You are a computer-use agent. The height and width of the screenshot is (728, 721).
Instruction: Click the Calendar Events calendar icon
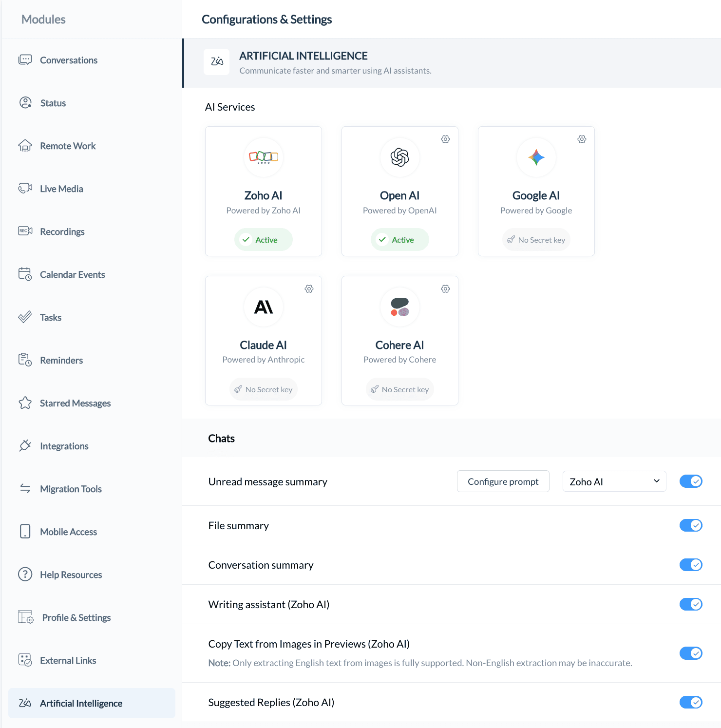pyautogui.click(x=25, y=274)
